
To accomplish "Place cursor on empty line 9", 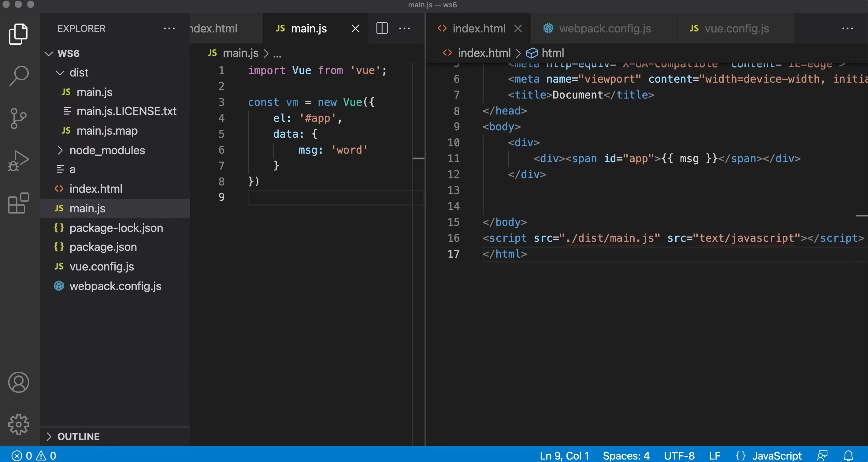I will click(335, 197).
